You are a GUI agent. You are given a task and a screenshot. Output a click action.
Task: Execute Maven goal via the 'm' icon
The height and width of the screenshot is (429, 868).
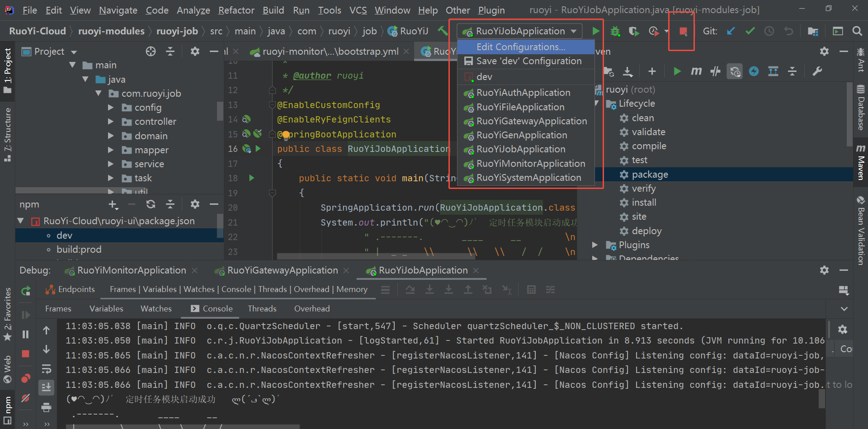click(696, 71)
